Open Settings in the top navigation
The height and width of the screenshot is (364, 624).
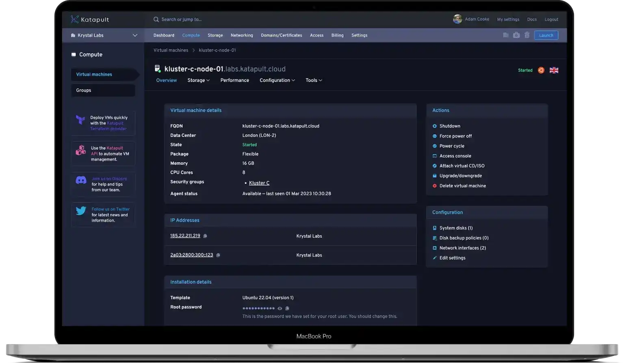pos(360,35)
